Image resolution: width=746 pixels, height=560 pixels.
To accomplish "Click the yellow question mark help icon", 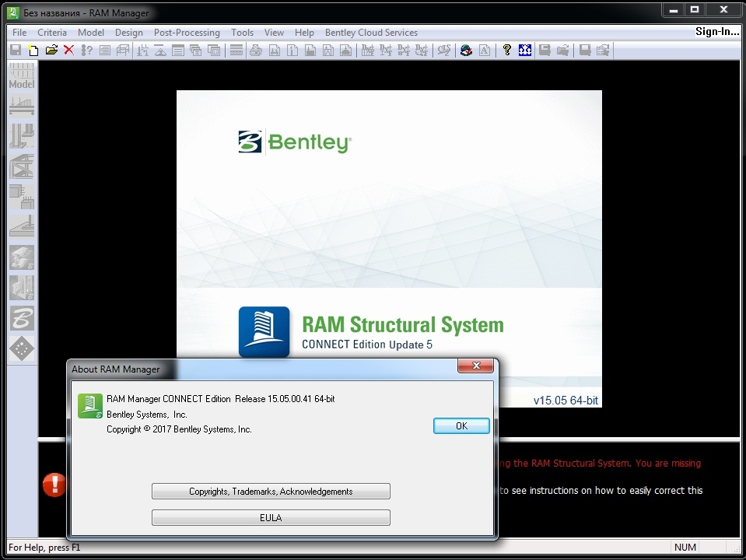I will click(x=506, y=50).
